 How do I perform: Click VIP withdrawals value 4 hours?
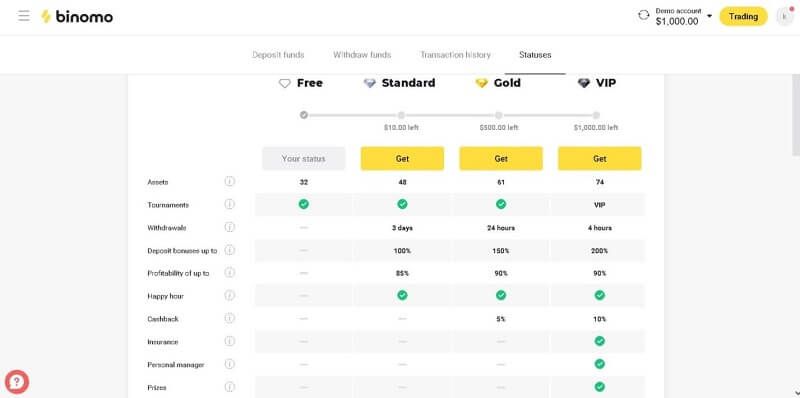pyautogui.click(x=599, y=228)
